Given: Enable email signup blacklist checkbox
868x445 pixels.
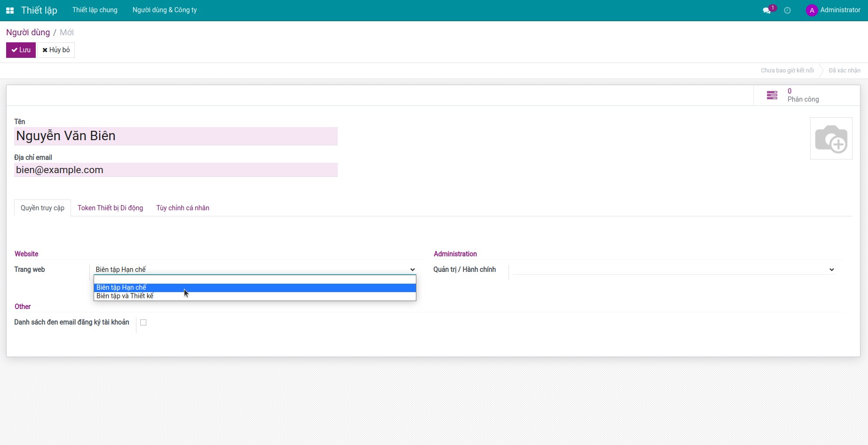Looking at the screenshot, I should click(x=143, y=323).
